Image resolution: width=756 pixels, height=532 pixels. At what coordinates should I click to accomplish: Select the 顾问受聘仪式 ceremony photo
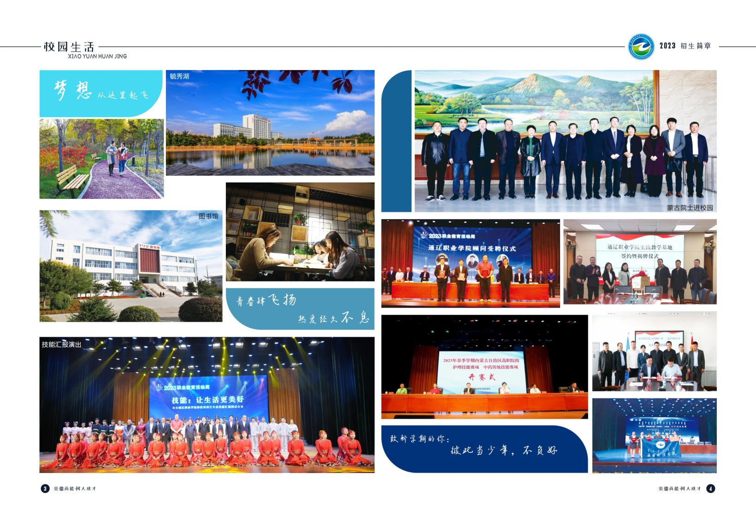470,263
